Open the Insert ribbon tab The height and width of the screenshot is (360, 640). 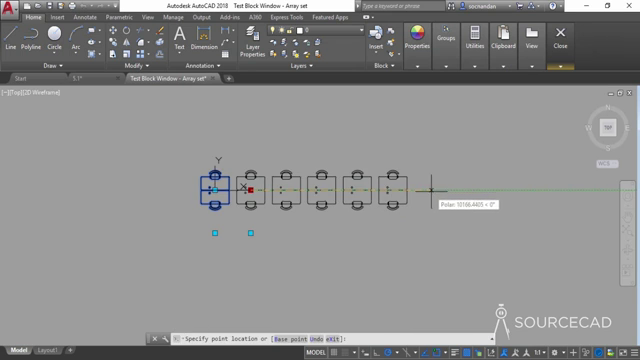point(57,17)
